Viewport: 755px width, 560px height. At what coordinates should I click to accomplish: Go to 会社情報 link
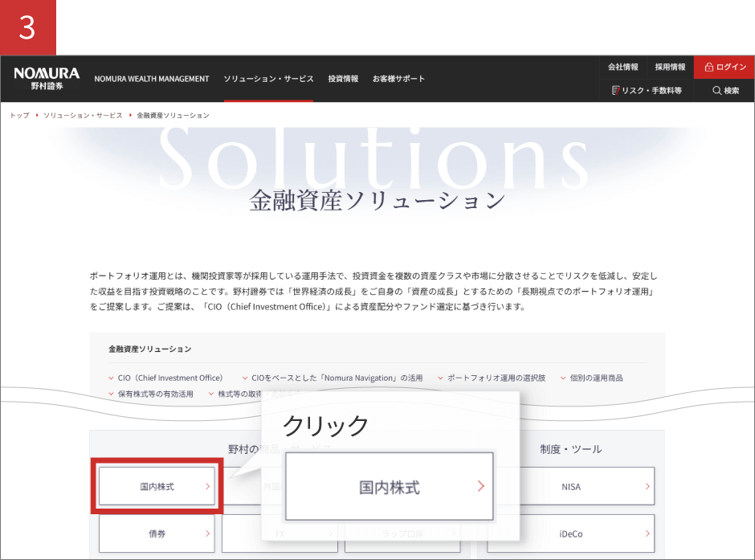pyautogui.click(x=623, y=67)
